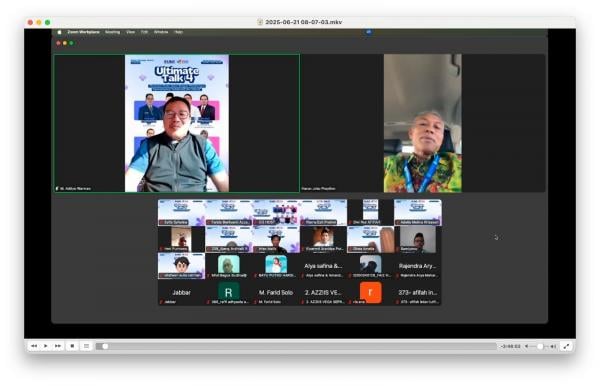600x386 pixels.
Task: Start playback with the play button
Action: pyautogui.click(x=46, y=346)
